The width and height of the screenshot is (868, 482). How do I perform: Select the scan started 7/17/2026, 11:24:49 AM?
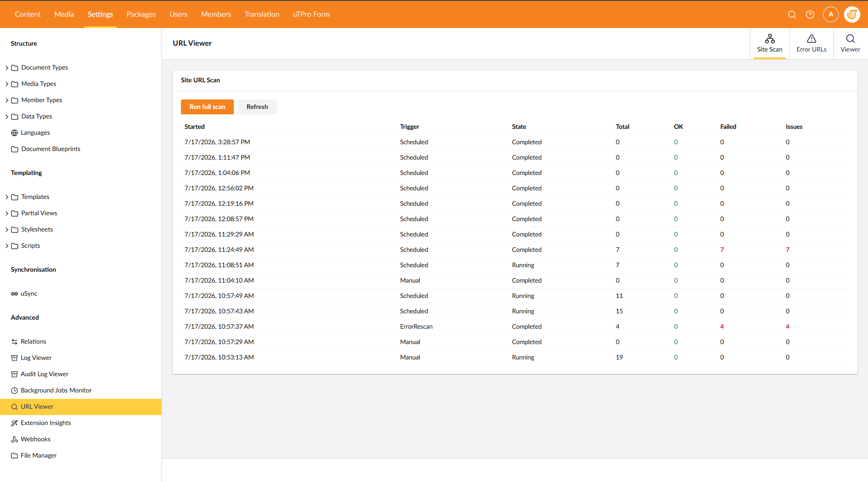[515, 250]
